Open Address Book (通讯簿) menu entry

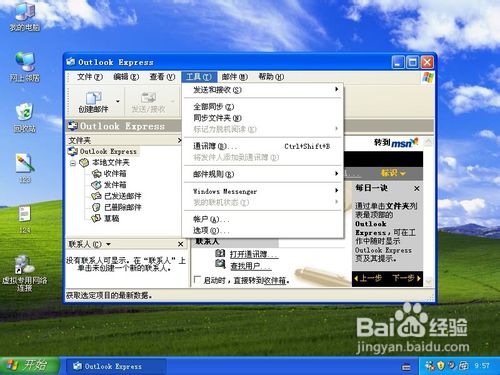[263, 146]
